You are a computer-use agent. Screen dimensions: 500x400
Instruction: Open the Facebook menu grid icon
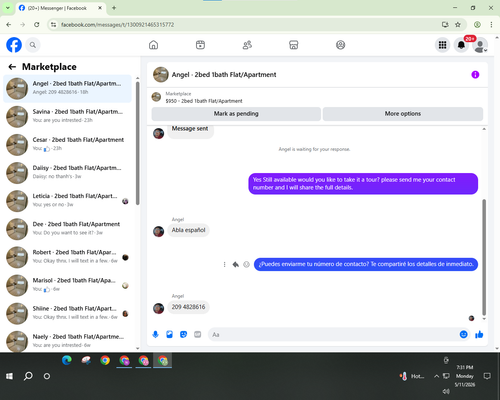click(442, 45)
